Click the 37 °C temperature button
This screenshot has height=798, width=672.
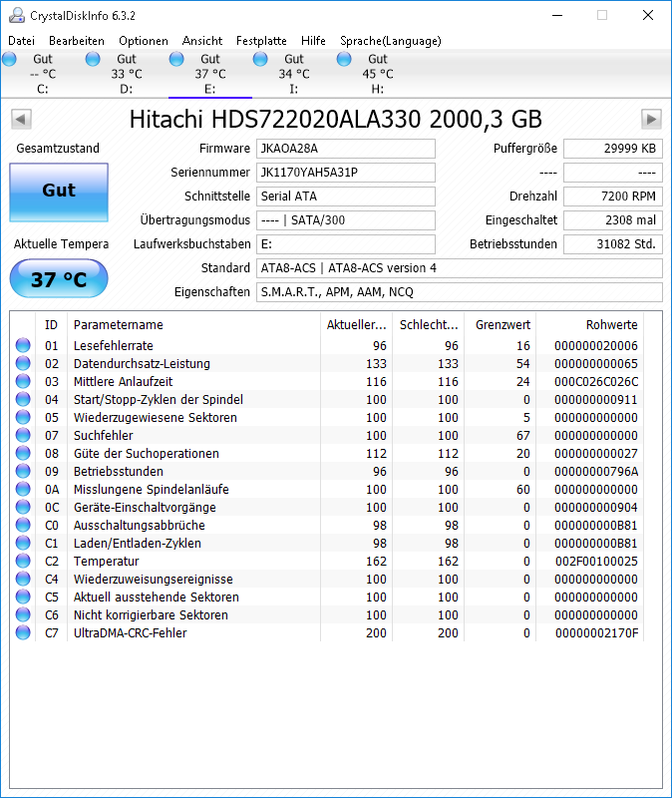59,278
